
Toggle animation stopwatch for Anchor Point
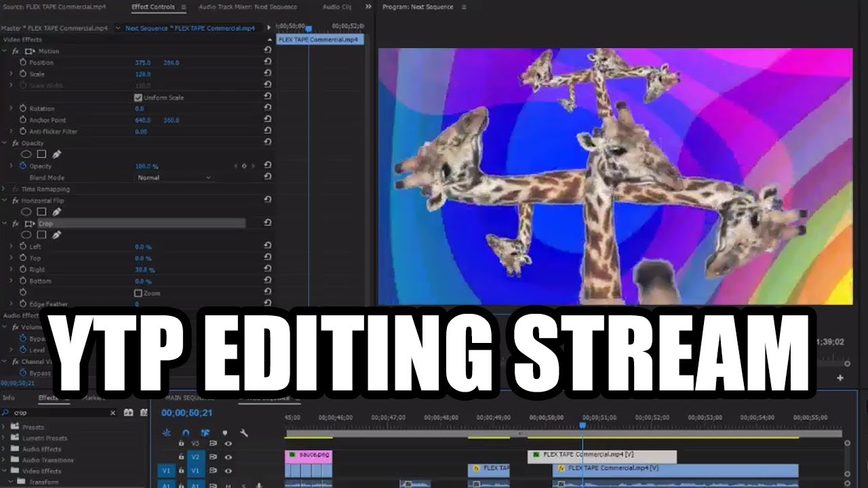tap(22, 120)
